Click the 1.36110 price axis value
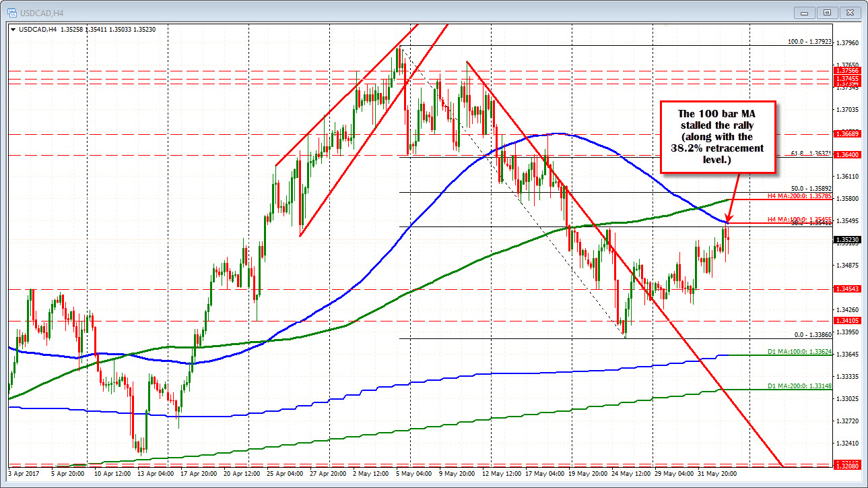Screen dimensions: 868x488 point(846,176)
